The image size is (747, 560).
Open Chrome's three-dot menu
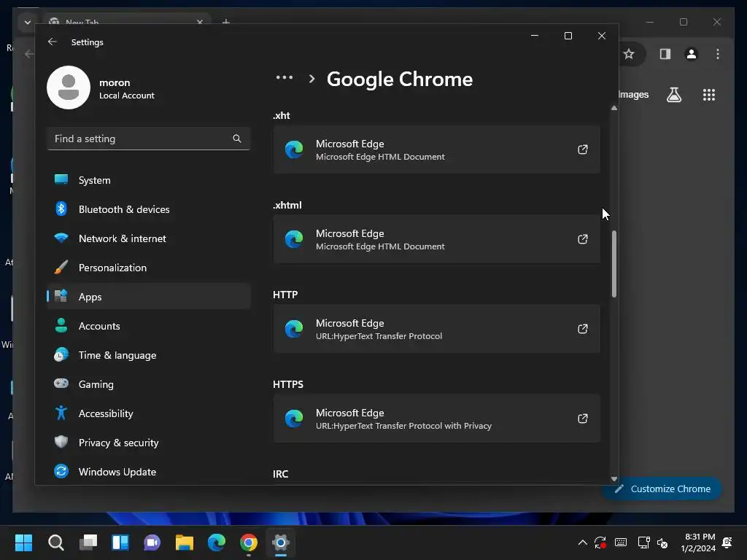718,54
